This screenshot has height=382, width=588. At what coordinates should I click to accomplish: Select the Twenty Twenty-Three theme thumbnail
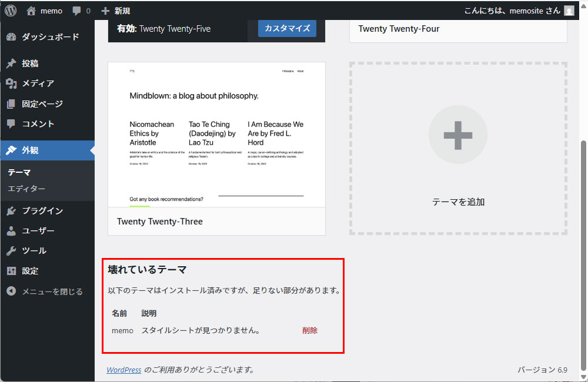[216, 135]
